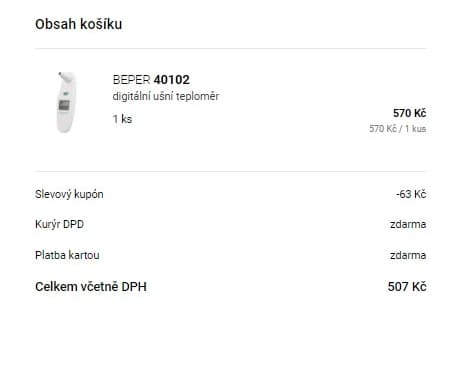Viewport: 468px width, 365px height.
Task: Click the BEPER thermometer product thumbnail
Action: coord(66,102)
